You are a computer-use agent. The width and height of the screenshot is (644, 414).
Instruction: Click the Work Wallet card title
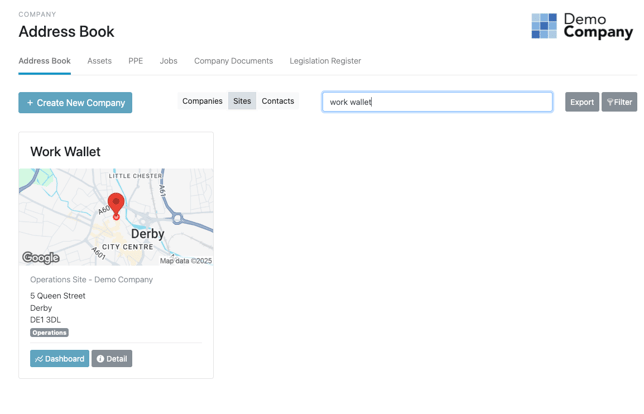[65, 152]
